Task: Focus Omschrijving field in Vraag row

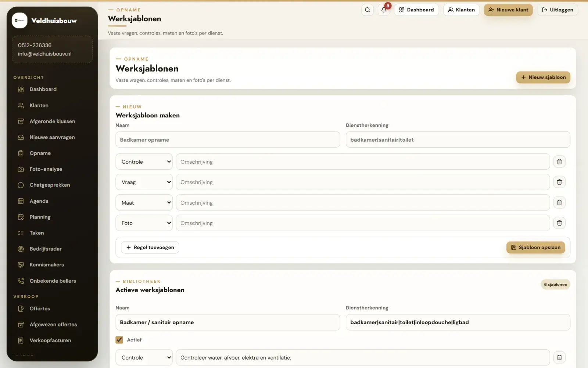Action: click(363, 182)
